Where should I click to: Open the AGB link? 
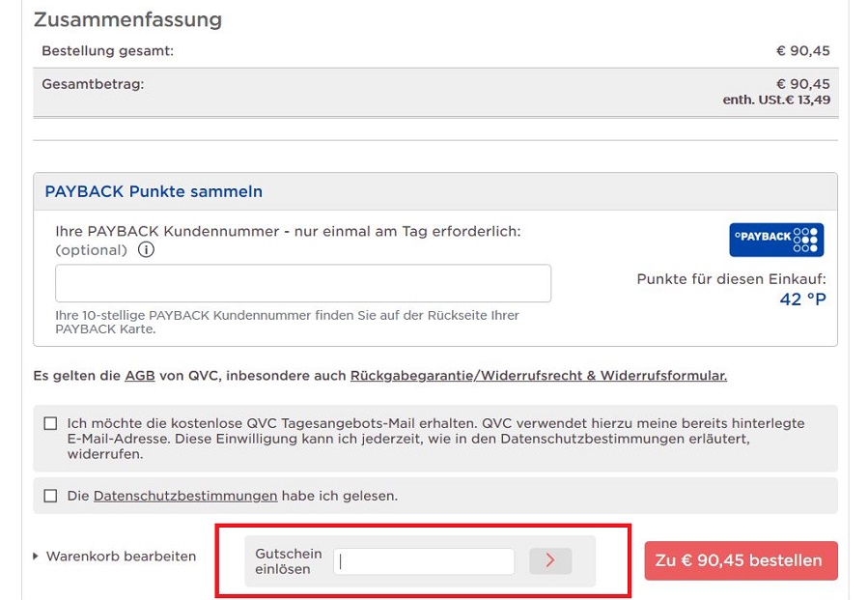140,376
